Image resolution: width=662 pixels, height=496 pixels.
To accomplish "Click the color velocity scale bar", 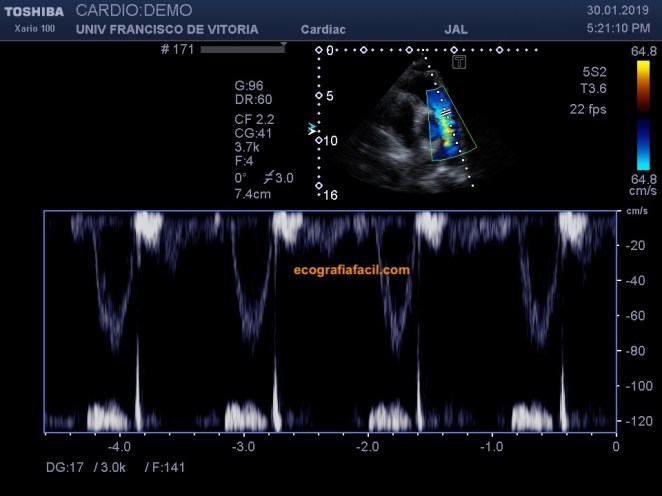I will tap(642, 117).
